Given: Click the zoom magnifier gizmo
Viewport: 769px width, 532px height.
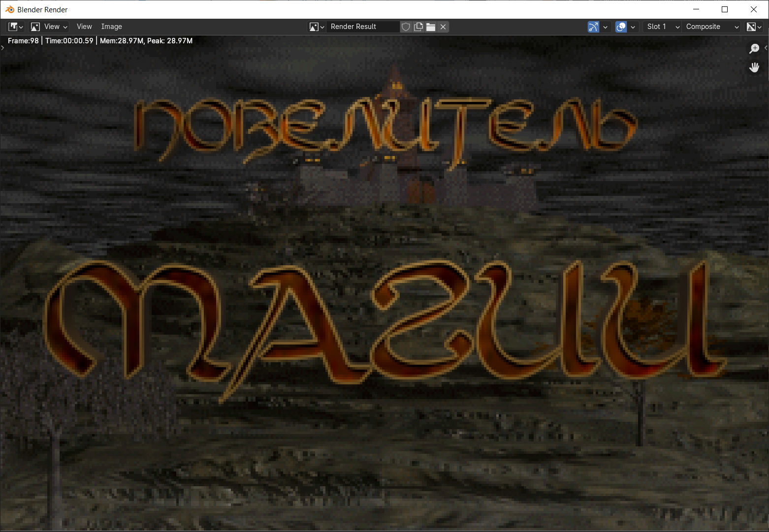Looking at the screenshot, I should (754, 48).
